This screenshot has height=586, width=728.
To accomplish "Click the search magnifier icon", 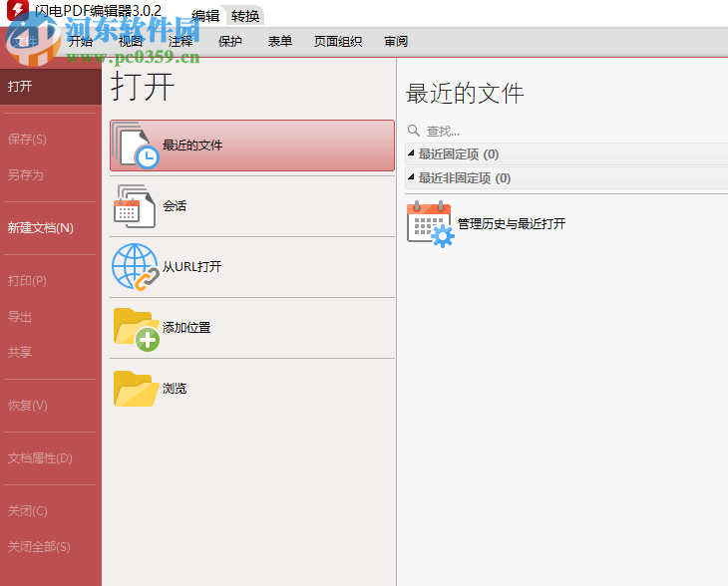I will coord(414,131).
